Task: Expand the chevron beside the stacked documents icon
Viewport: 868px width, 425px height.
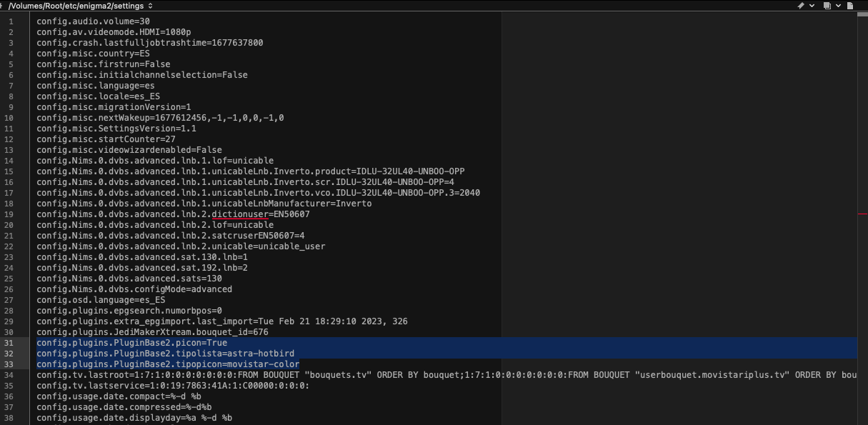Action: pyautogui.click(x=837, y=6)
